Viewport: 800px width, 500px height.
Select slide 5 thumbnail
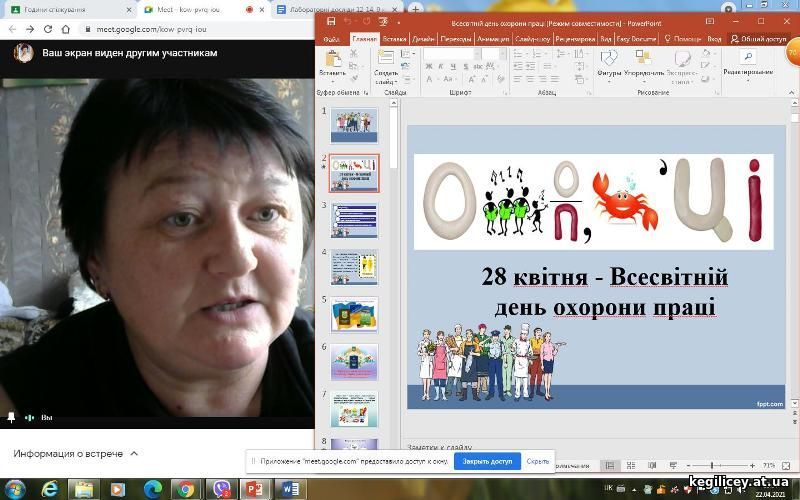(354, 315)
